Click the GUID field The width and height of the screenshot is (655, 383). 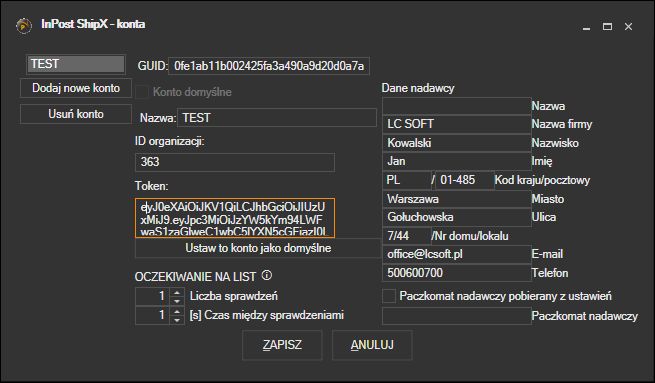click(269, 66)
